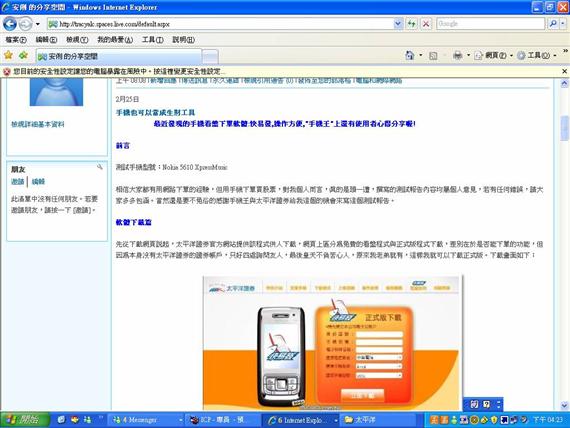Viewport: 570px width, 428px height.
Task: Click the security warning information bar text
Action: click(x=119, y=71)
